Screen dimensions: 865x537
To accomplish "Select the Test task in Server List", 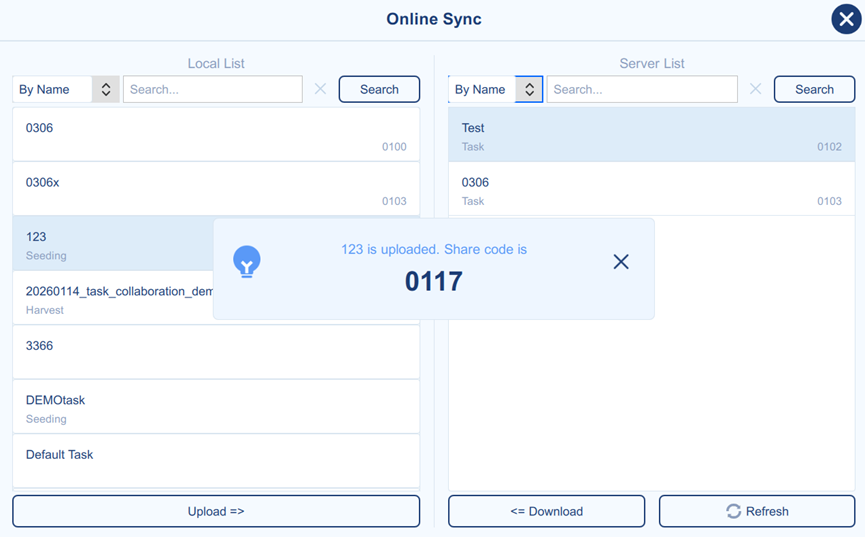I will (652, 135).
